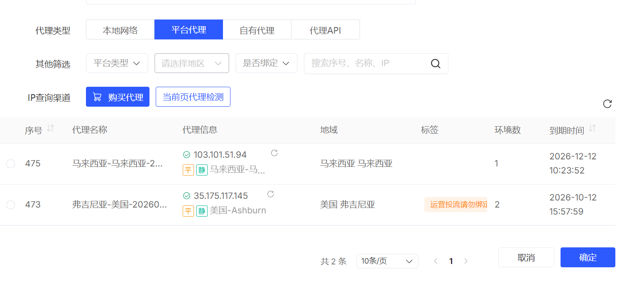Go to next page arrow
Image resolution: width=644 pixels, height=281 pixels.
pyautogui.click(x=466, y=261)
